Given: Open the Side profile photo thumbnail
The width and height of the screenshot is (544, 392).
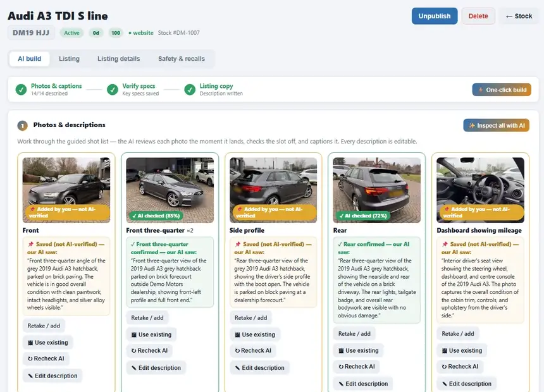Looking at the screenshot, I should tap(273, 190).
